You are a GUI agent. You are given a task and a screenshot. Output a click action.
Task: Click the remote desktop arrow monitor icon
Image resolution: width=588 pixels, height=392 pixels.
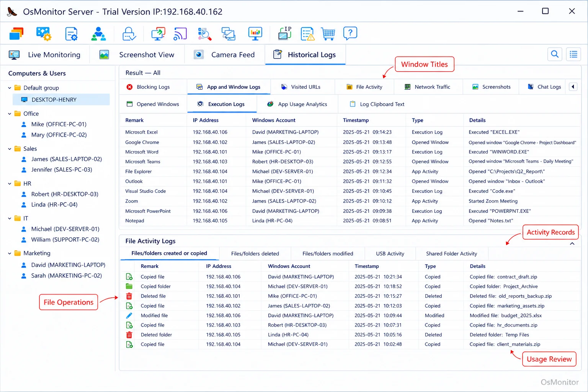[158, 34]
